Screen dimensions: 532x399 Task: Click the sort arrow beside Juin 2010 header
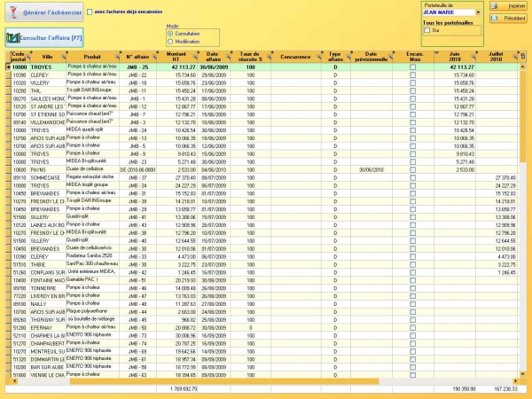click(x=436, y=53)
